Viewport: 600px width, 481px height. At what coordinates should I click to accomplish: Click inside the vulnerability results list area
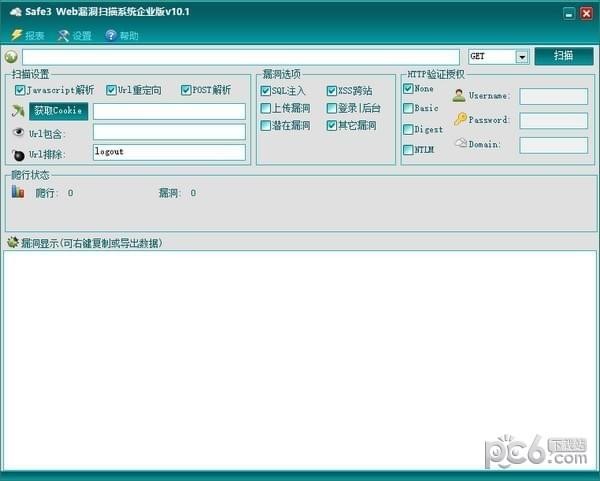tap(300, 360)
